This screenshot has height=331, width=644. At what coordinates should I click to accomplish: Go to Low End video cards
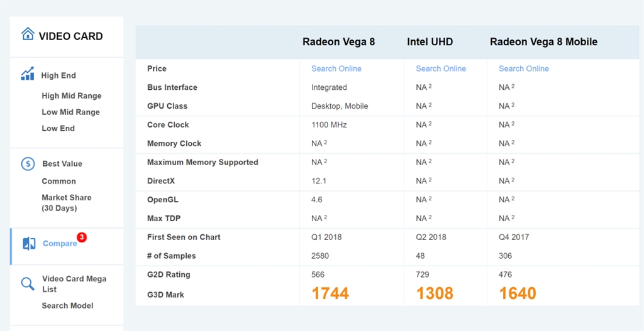pos(58,129)
